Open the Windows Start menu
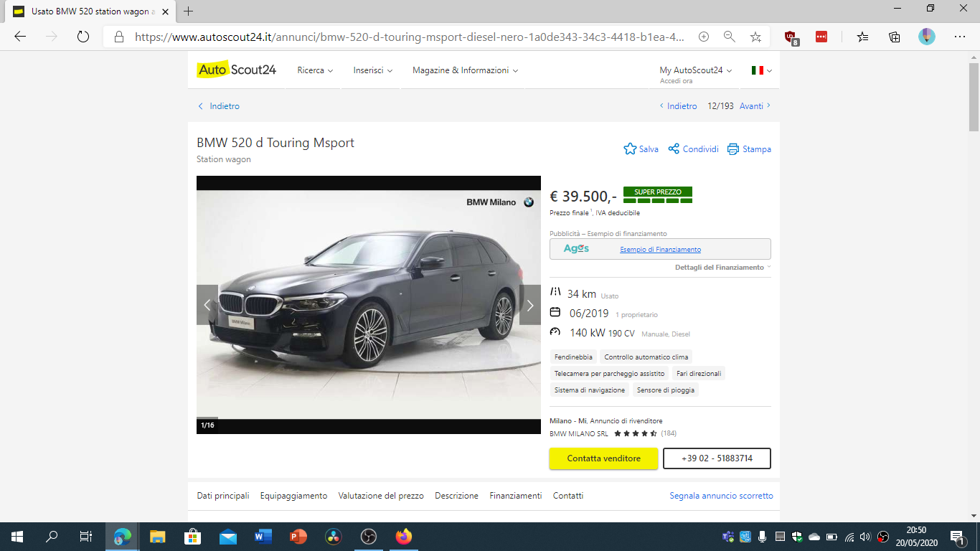Screen dimensions: 980x551 (17, 537)
